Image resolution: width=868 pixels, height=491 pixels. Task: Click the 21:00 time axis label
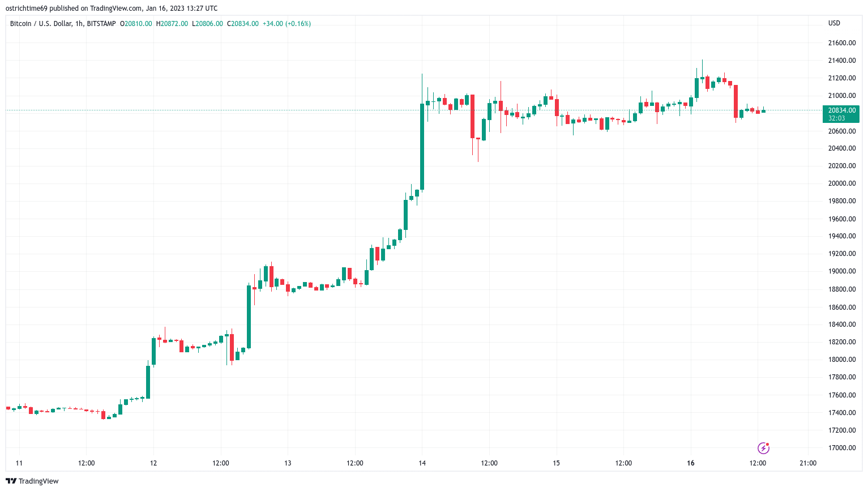[x=808, y=463]
